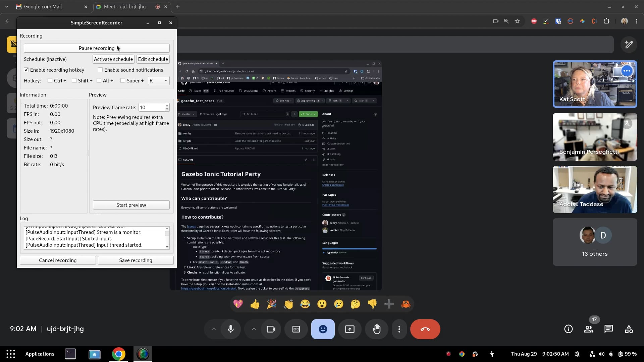644x362 pixels.
Task: Send the party popper reaction
Action: (x=272, y=304)
